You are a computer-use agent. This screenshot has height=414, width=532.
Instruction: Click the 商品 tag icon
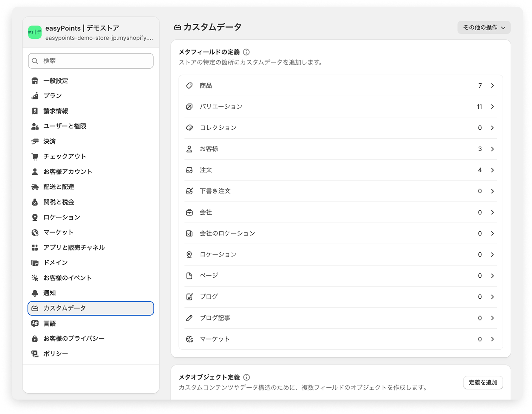pos(189,85)
